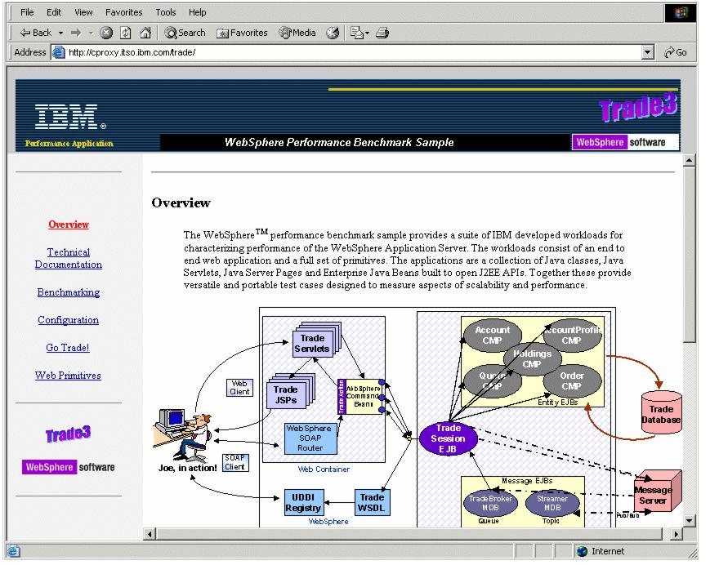
Task: Click the Windows logo throbber
Action: tap(680, 12)
